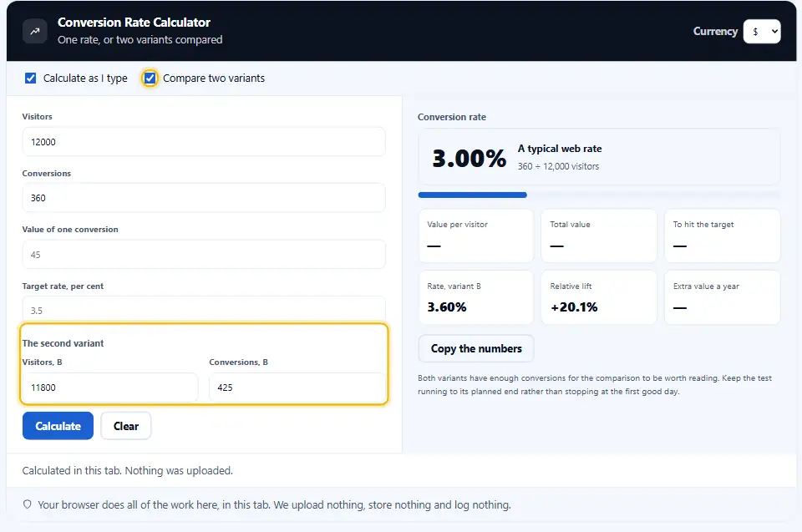Viewport: 802px width, 532px height.
Task: Click the 'A typical web rate' text
Action: (x=560, y=149)
